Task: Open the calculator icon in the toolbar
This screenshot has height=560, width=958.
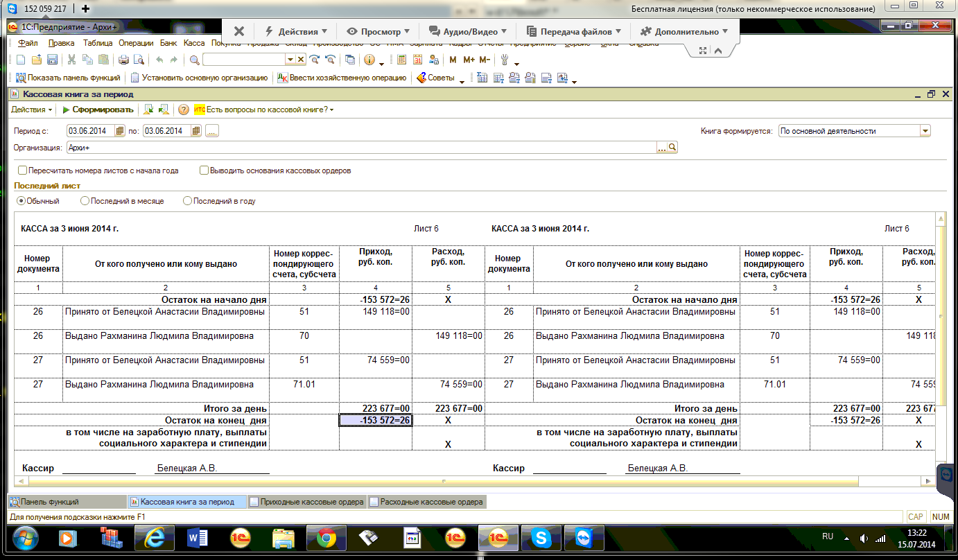Action: (401, 60)
